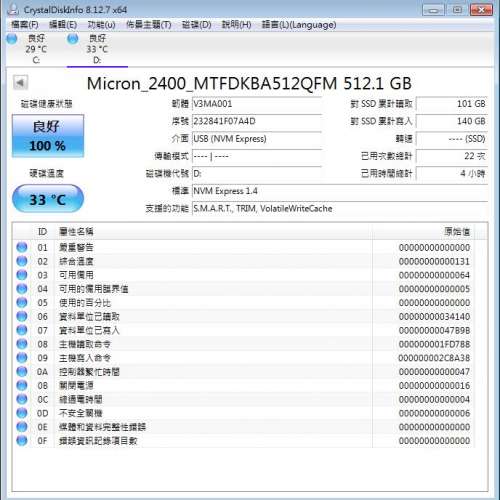Click raw value 000000002C8A38 in row 09

pyautogui.click(x=434, y=358)
